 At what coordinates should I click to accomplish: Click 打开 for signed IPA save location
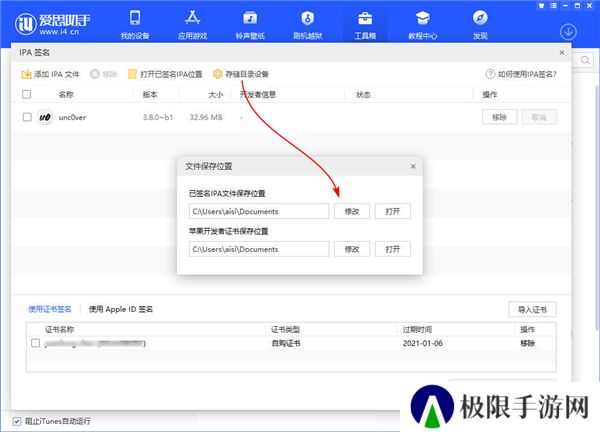(x=393, y=211)
